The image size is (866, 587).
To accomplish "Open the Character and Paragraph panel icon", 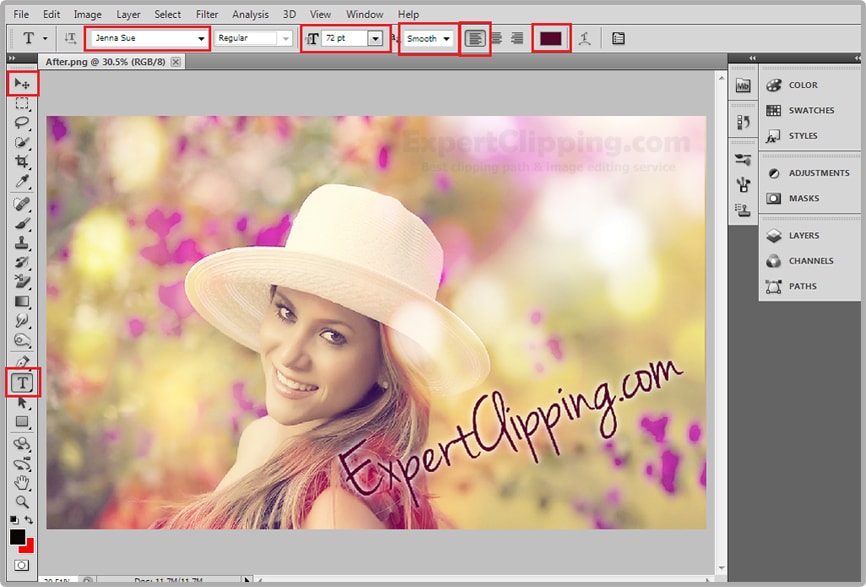I will [618, 38].
